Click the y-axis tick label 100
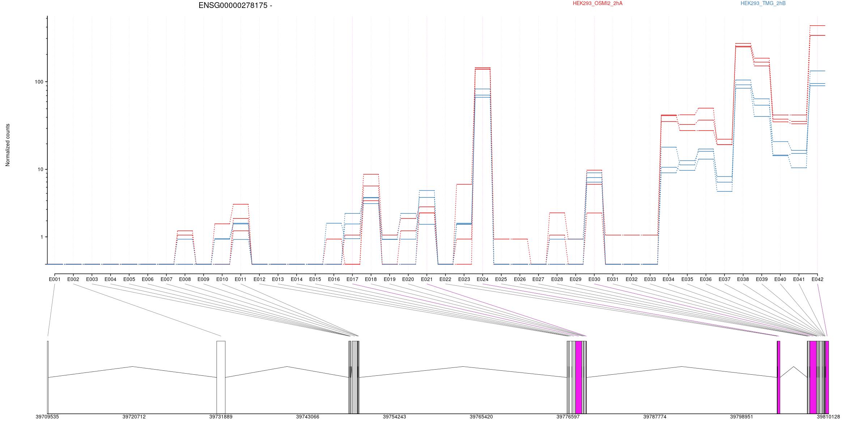 pos(39,82)
